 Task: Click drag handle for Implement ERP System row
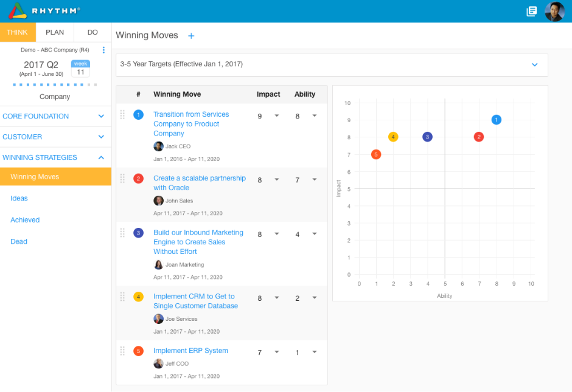[x=122, y=351]
